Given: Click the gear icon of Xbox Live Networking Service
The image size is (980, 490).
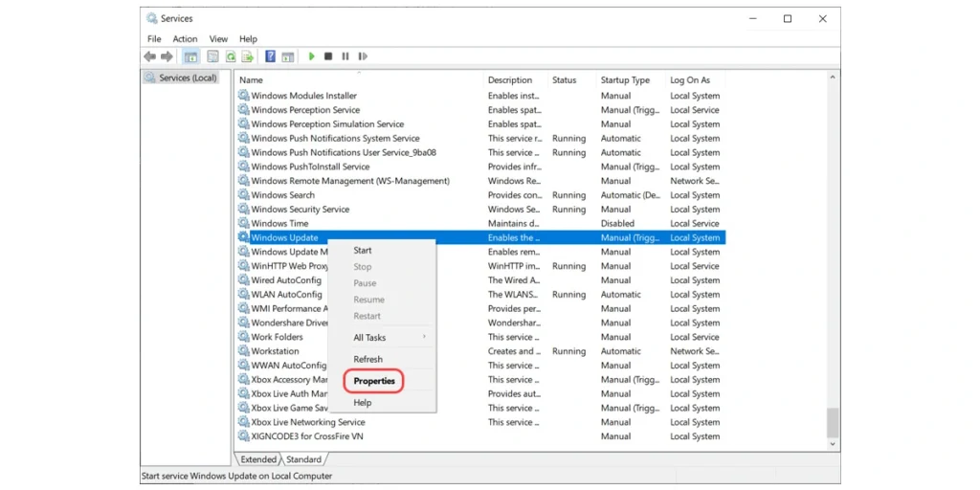Looking at the screenshot, I should tap(244, 422).
